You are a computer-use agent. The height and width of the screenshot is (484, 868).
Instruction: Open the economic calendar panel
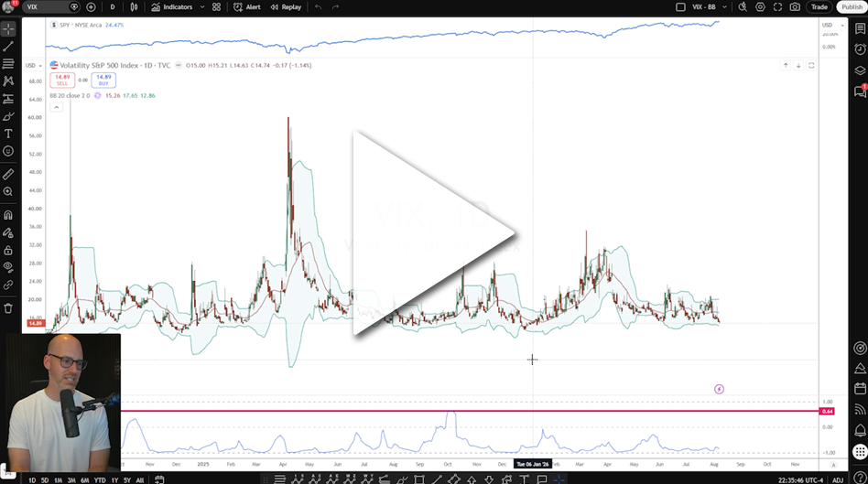860,388
